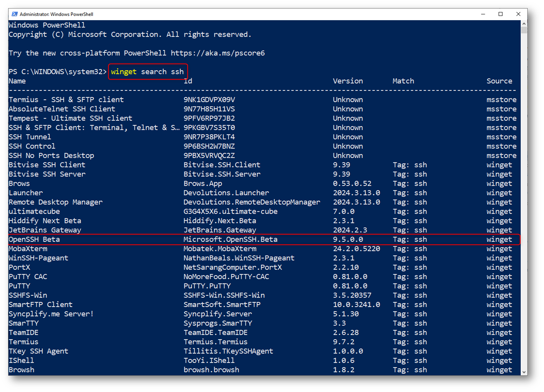Viewport: 544px width, 392px height.
Task: Select 'SSH Control' name
Action: (32, 146)
